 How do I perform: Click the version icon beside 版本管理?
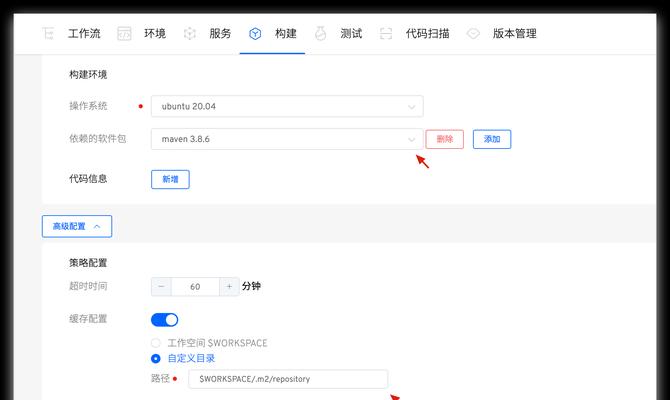(x=473, y=33)
